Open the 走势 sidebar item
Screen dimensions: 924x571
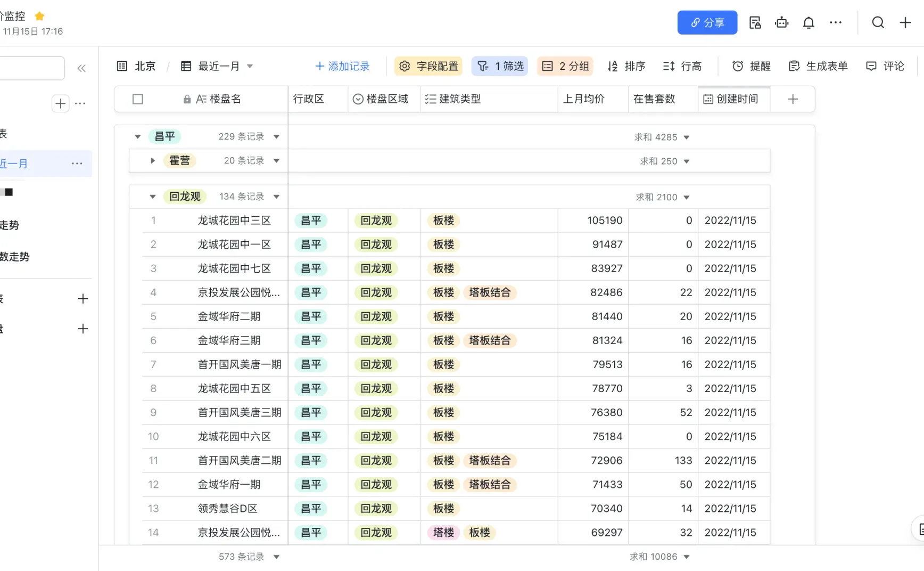point(10,225)
